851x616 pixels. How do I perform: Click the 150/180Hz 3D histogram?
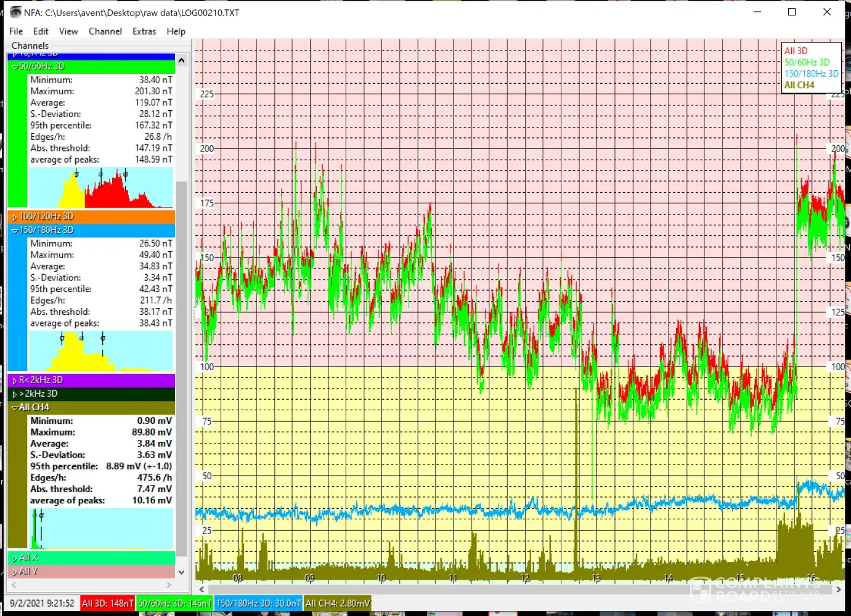[101, 351]
